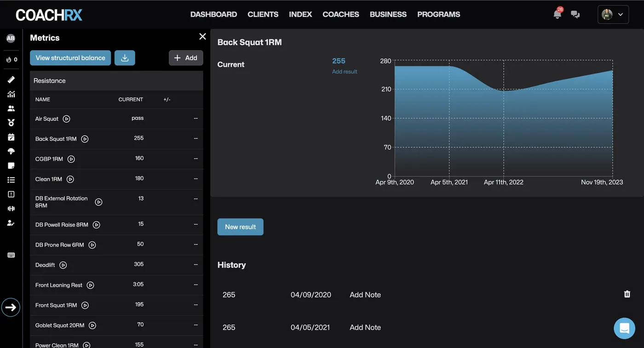
Task: Select the Air Squat metric row name
Action: coord(47,119)
